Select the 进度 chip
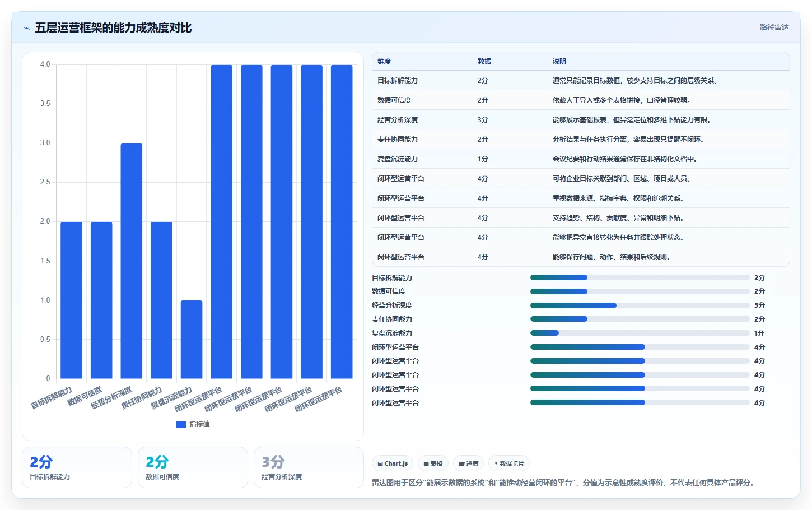This screenshot has width=812, height=510. pos(468,463)
